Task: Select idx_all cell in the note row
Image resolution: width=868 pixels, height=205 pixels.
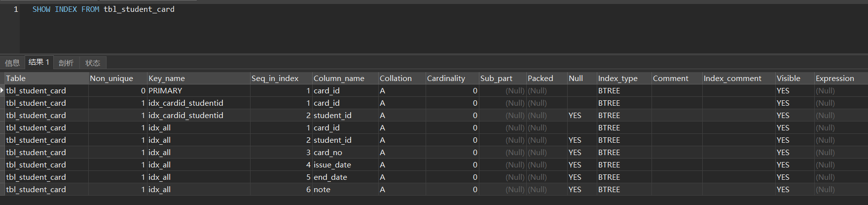Action: coord(199,190)
